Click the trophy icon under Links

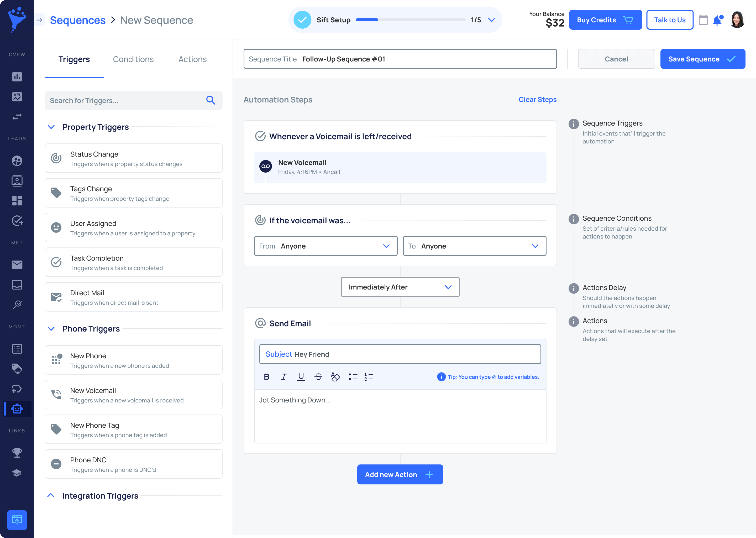coord(17,453)
